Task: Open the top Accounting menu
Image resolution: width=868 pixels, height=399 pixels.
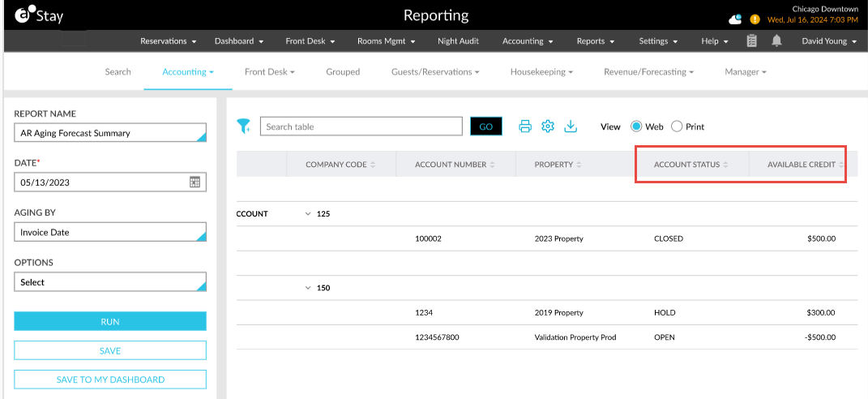Action: pos(528,41)
